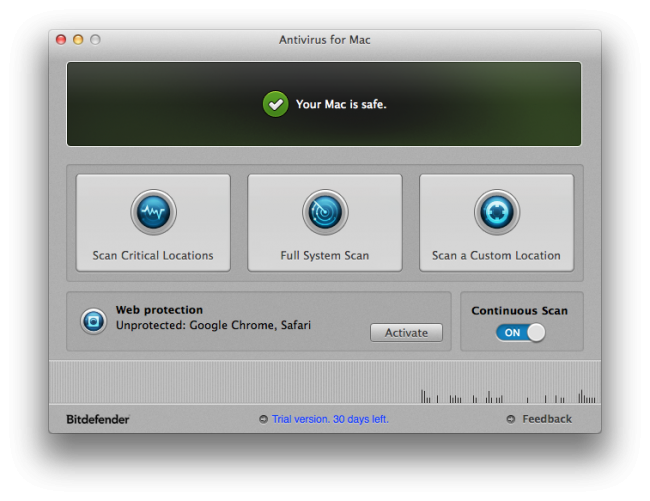Click the scan activity graph

[325, 382]
